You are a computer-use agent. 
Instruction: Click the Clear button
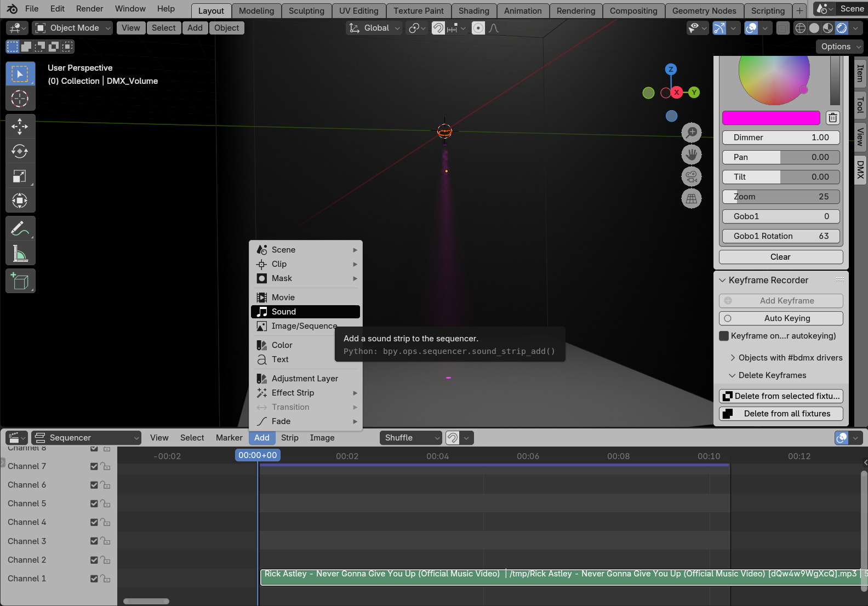coord(781,257)
